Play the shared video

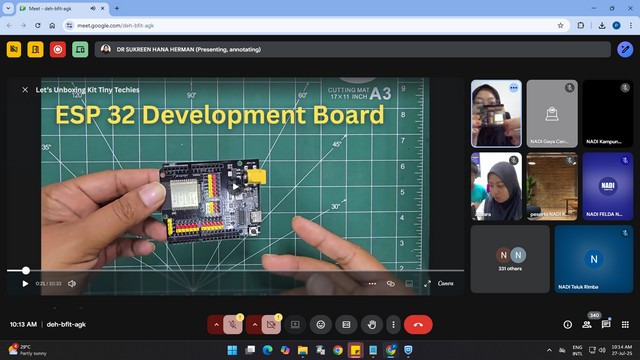click(x=25, y=283)
